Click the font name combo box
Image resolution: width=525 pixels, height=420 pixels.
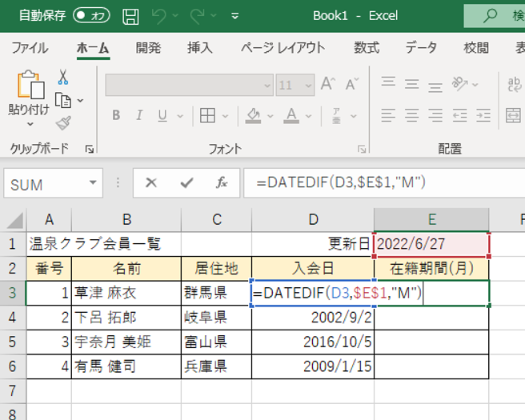point(189,85)
